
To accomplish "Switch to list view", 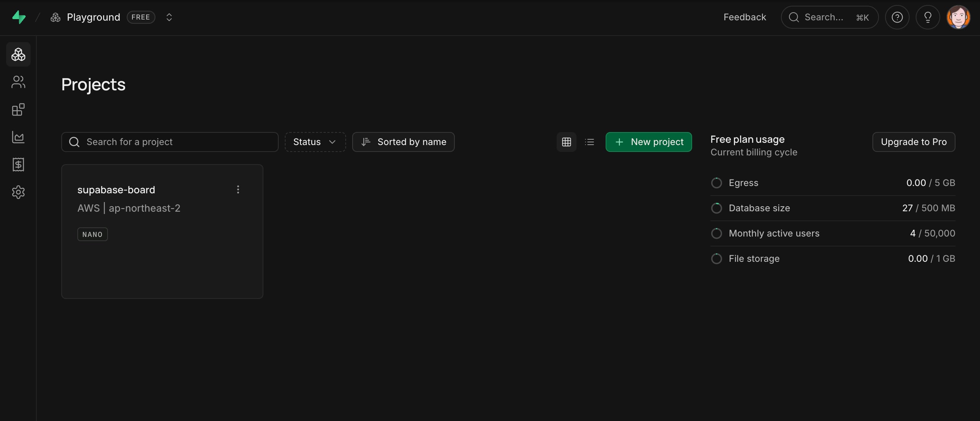I will pos(590,142).
